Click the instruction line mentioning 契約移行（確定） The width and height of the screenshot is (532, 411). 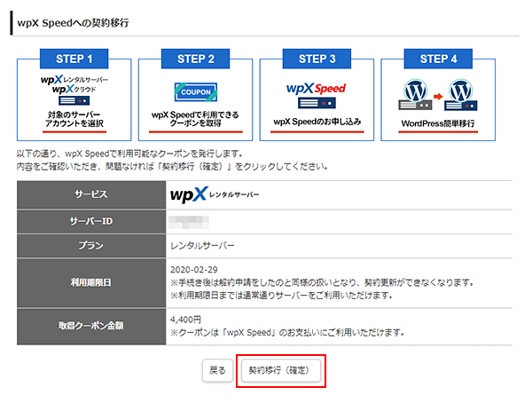tap(172, 167)
